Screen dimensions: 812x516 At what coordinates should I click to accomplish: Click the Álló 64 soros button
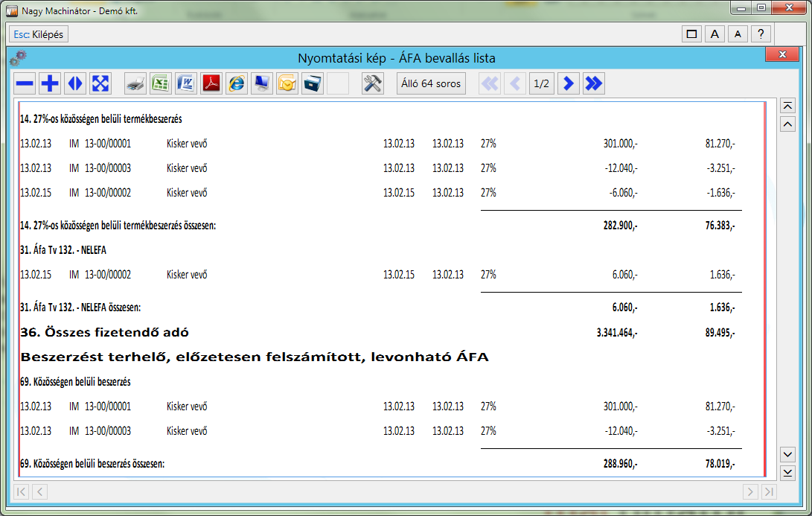431,83
